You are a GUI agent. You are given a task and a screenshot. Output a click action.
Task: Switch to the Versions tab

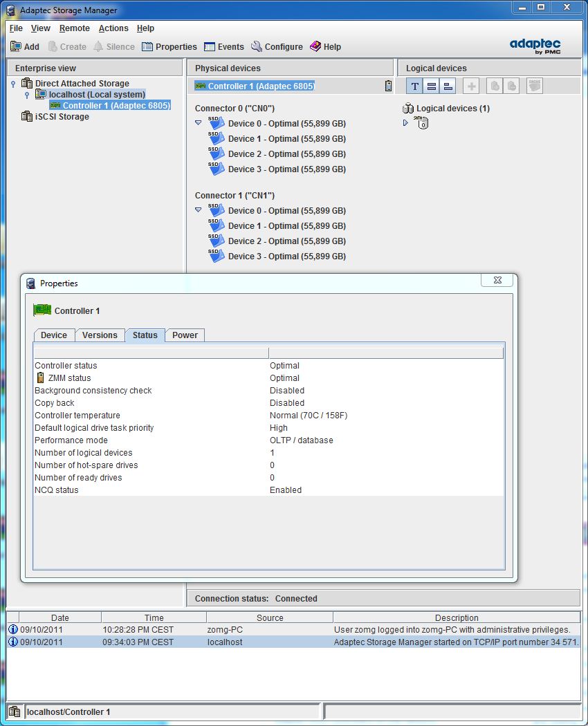pyautogui.click(x=100, y=335)
